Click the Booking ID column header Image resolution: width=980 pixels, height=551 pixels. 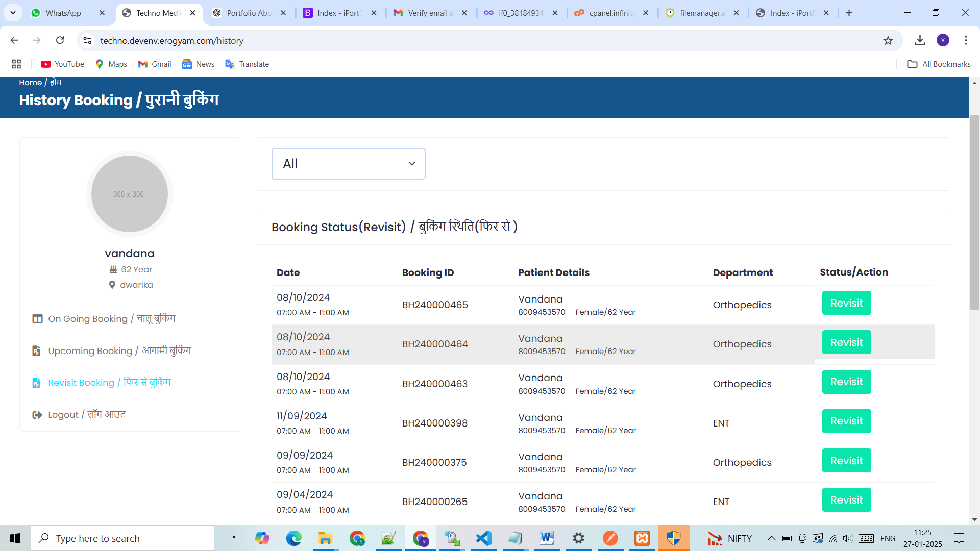pos(428,272)
